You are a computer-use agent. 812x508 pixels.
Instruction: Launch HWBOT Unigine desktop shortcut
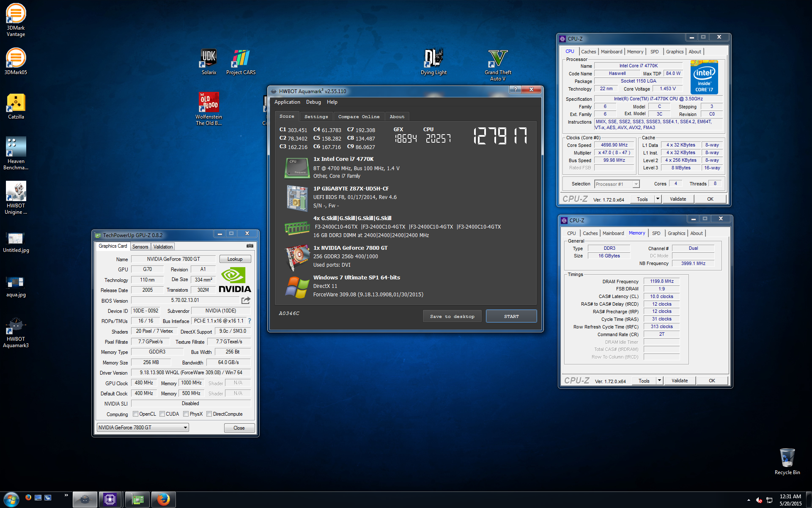click(16, 198)
